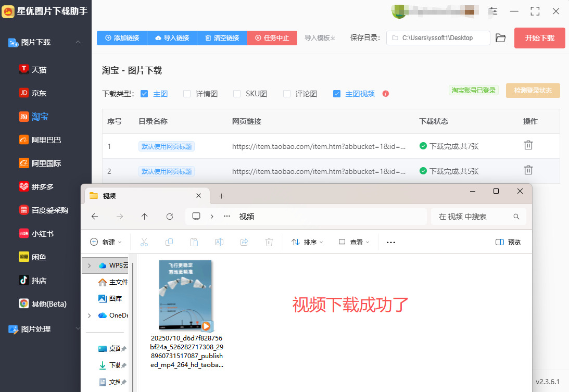The image size is (569, 392).
Task: Add a new Explorer tab
Action: [x=221, y=196]
